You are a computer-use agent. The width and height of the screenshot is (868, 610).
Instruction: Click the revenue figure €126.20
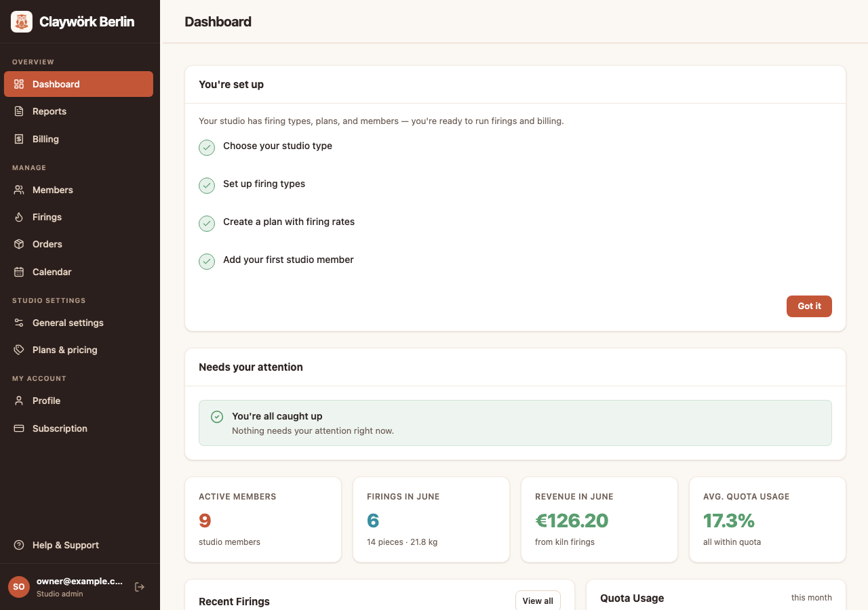pyautogui.click(x=572, y=521)
